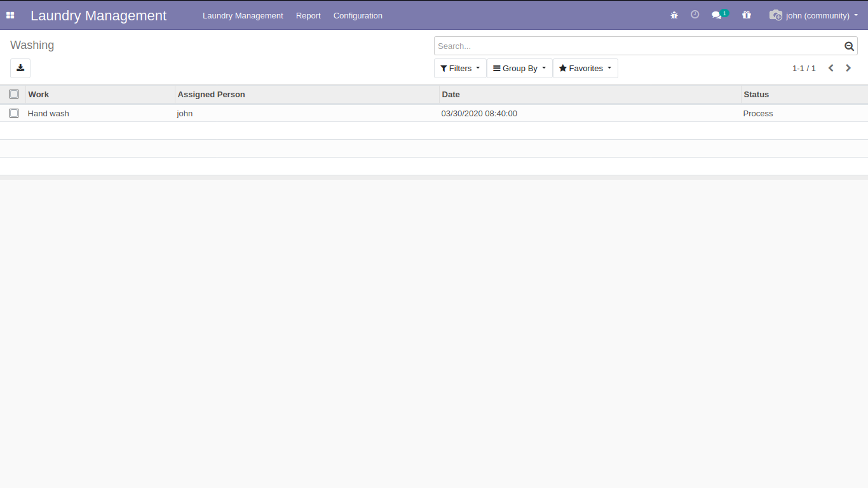Click the search magnifier icon
Image resolution: width=868 pixels, height=488 pixels.
[849, 46]
